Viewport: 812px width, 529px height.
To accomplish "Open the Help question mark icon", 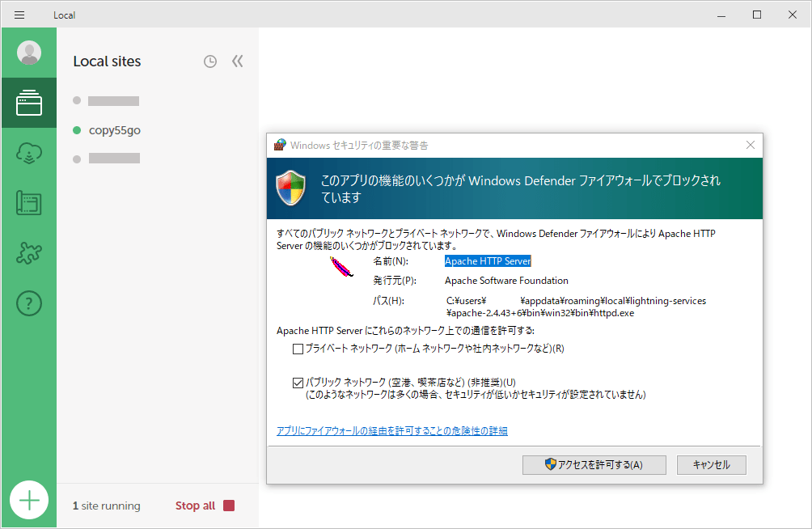I will click(x=29, y=303).
